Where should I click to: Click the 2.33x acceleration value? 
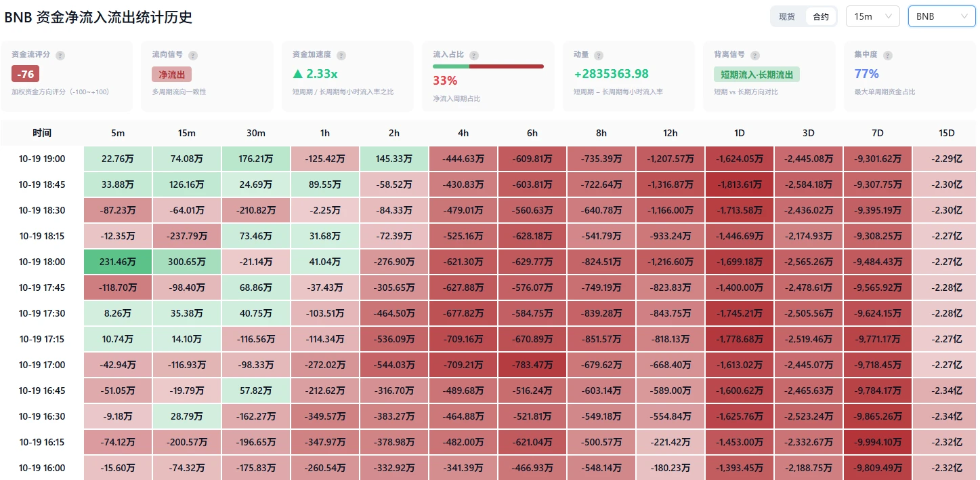315,74
